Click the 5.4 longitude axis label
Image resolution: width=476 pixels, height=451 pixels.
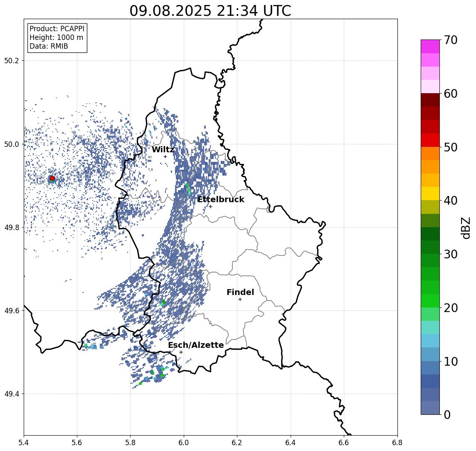click(24, 443)
